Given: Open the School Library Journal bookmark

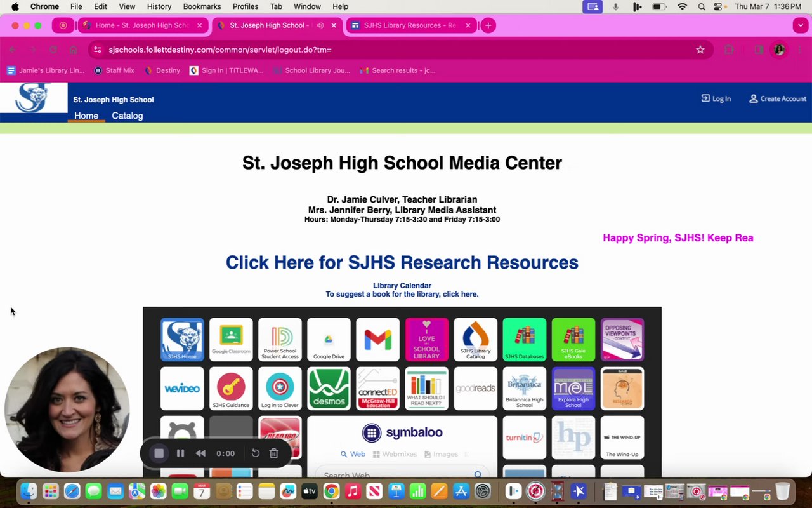Looking at the screenshot, I should [311, 70].
